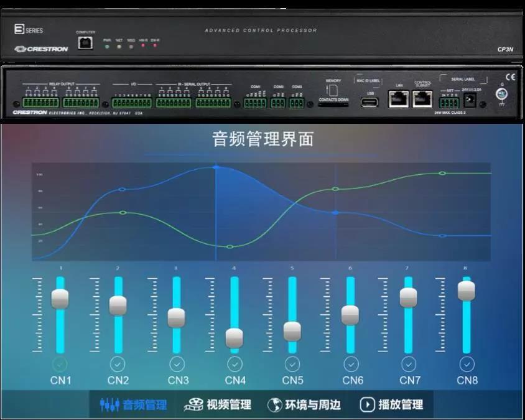
Task: Go to the 环境与周边 tab
Action: 304,404
